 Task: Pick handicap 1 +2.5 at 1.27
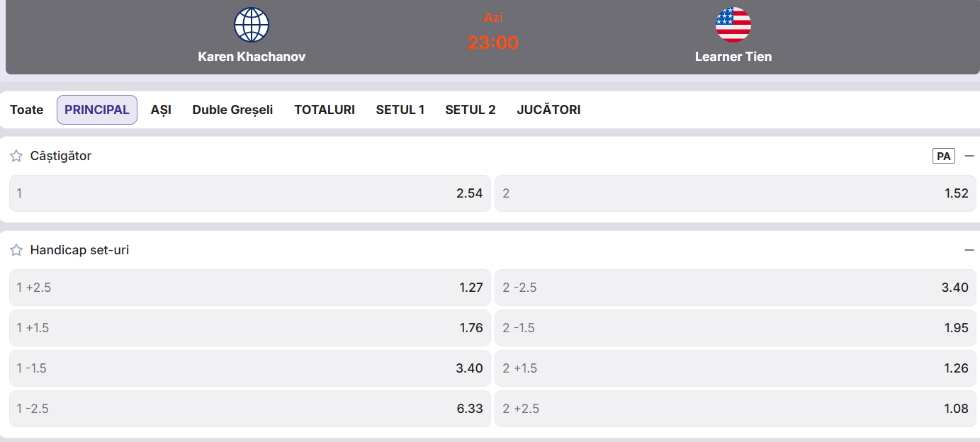point(250,288)
